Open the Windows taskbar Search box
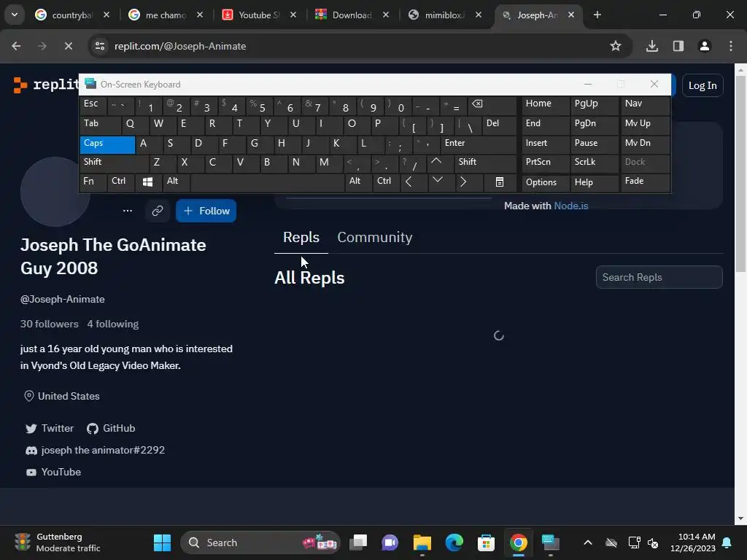This screenshot has width=747, height=560. (x=260, y=542)
